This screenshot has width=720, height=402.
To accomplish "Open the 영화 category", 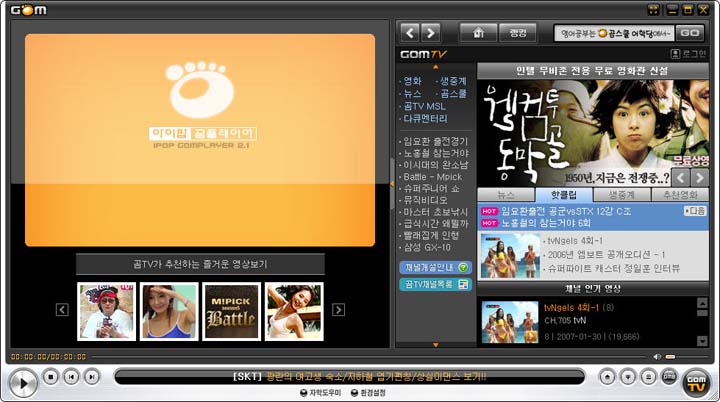I will pos(412,81).
